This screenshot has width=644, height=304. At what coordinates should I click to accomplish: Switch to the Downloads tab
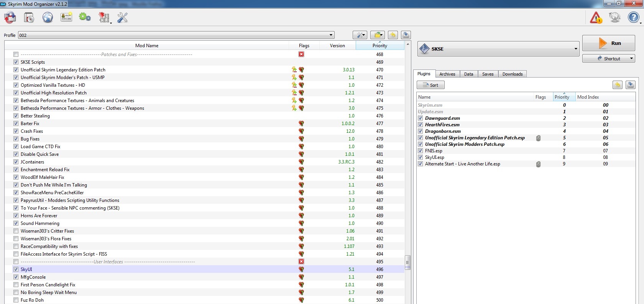[x=513, y=74]
